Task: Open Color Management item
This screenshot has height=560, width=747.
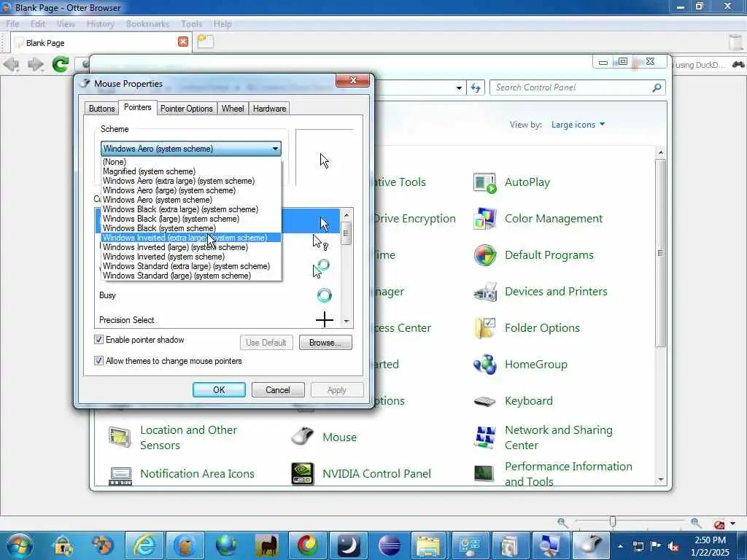Action: (538, 219)
